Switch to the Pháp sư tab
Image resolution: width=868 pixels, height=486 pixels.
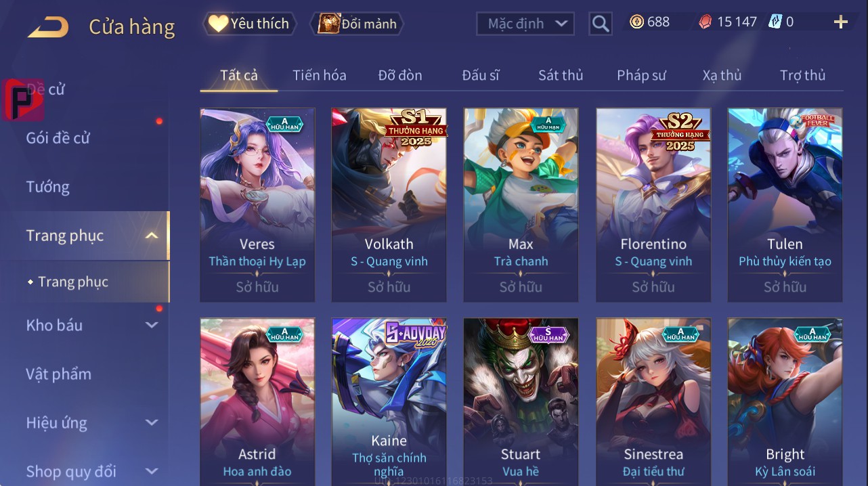point(641,75)
